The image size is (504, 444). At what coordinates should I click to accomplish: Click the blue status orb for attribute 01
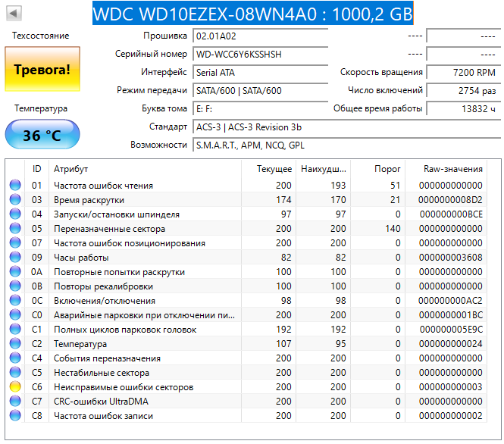click(x=15, y=185)
